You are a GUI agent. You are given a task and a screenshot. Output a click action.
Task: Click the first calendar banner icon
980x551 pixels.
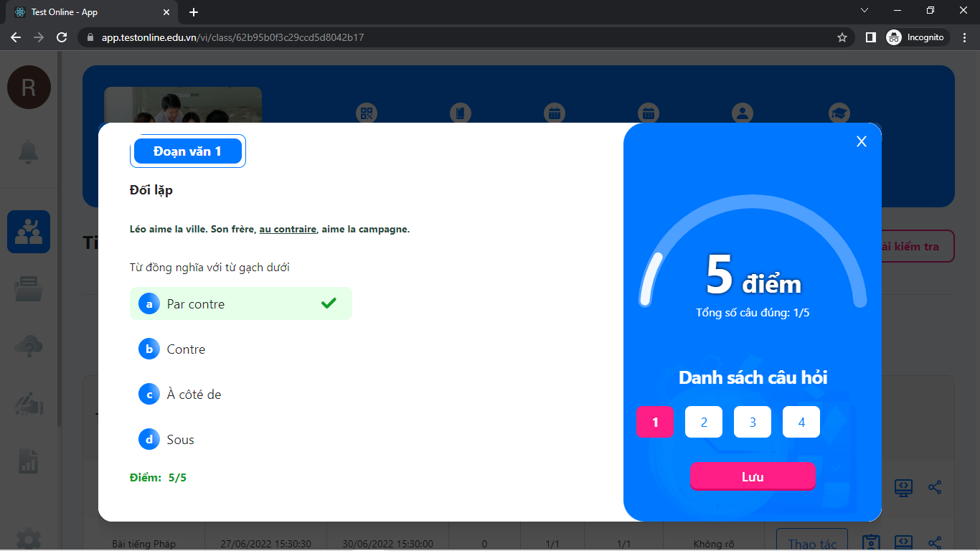click(554, 113)
